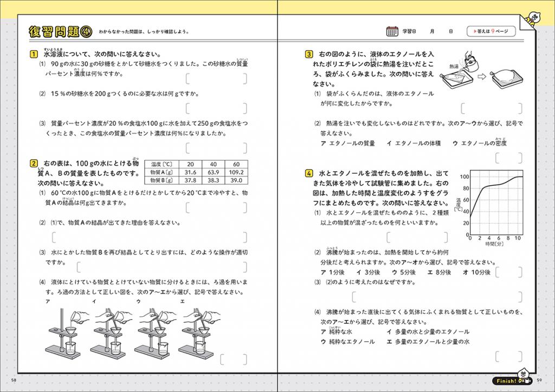Select option ウ 5分後
555x392 pixels.
pos(403,272)
